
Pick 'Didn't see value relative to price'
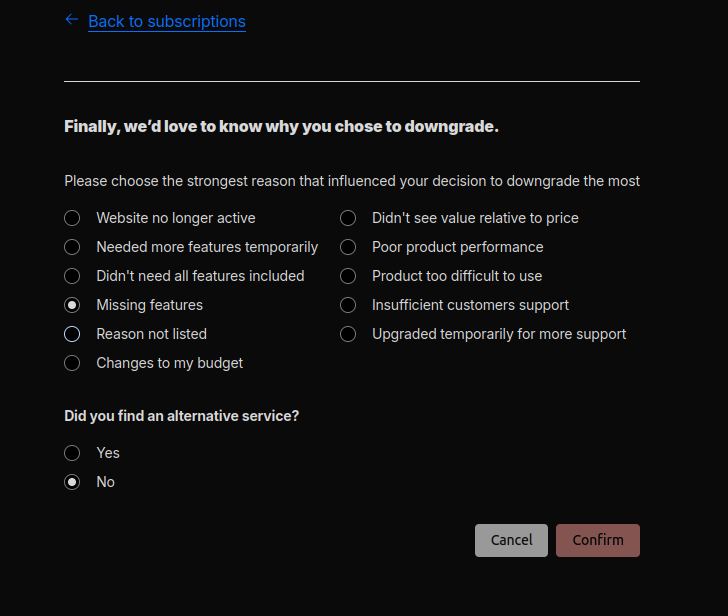348,218
